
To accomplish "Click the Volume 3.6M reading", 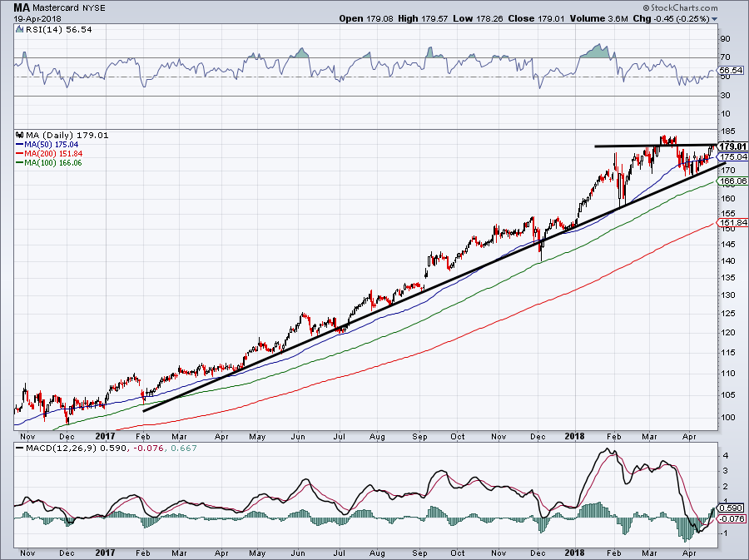I will pos(598,18).
